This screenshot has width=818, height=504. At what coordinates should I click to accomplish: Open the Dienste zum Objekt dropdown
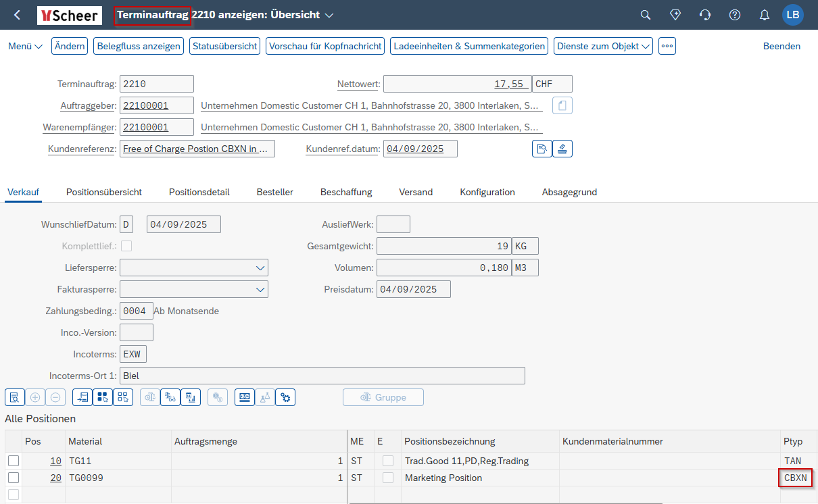(x=603, y=46)
